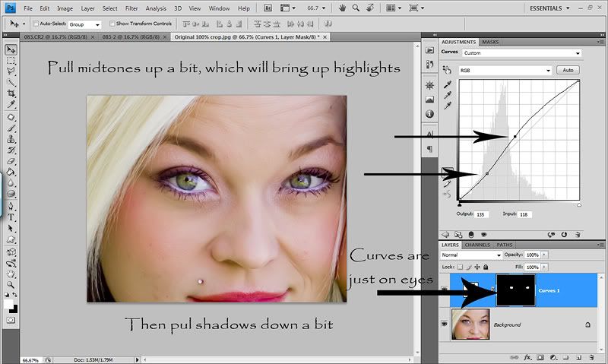Image resolution: width=608 pixels, height=364 pixels.
Task: Open the Image menu
Action: [x=65, y=8]
